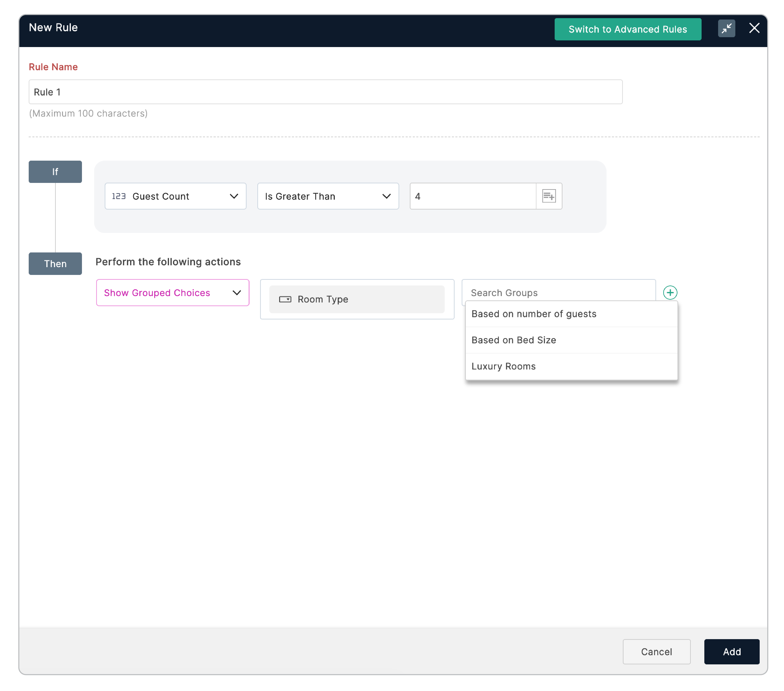Click the green plus to create a group
This screenshot has height=691, width=784.
pyautogui.click(x=670, y=293)
